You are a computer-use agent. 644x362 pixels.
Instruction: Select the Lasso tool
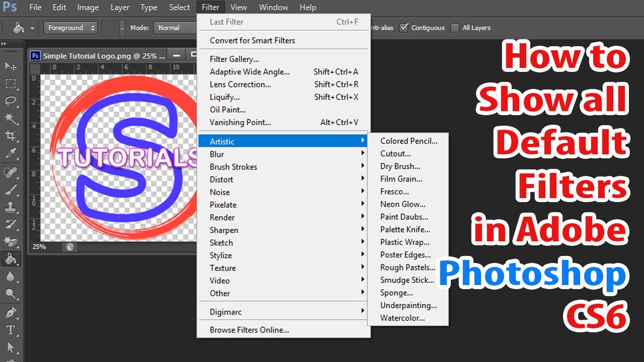pyautogui.click(x=11, y=101)
